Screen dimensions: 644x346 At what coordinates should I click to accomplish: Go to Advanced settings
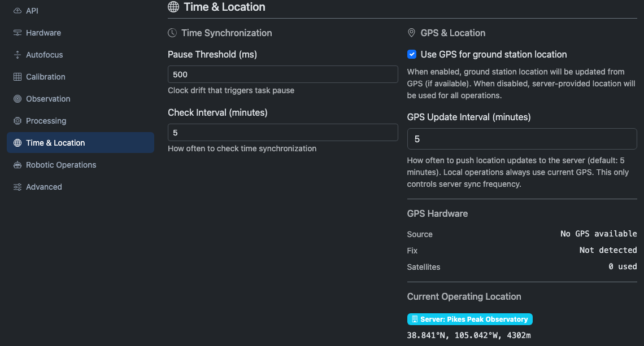click(80, 187)
